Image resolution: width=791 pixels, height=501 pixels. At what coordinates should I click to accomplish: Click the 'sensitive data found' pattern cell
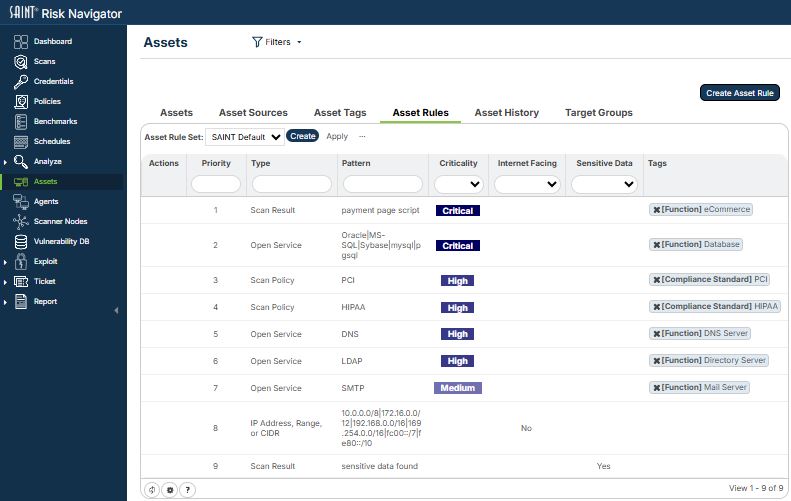coord(380,466)
